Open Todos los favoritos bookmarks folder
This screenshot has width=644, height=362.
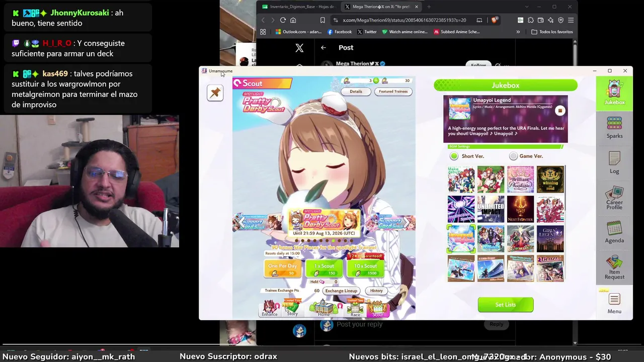(x=552, y=32)
